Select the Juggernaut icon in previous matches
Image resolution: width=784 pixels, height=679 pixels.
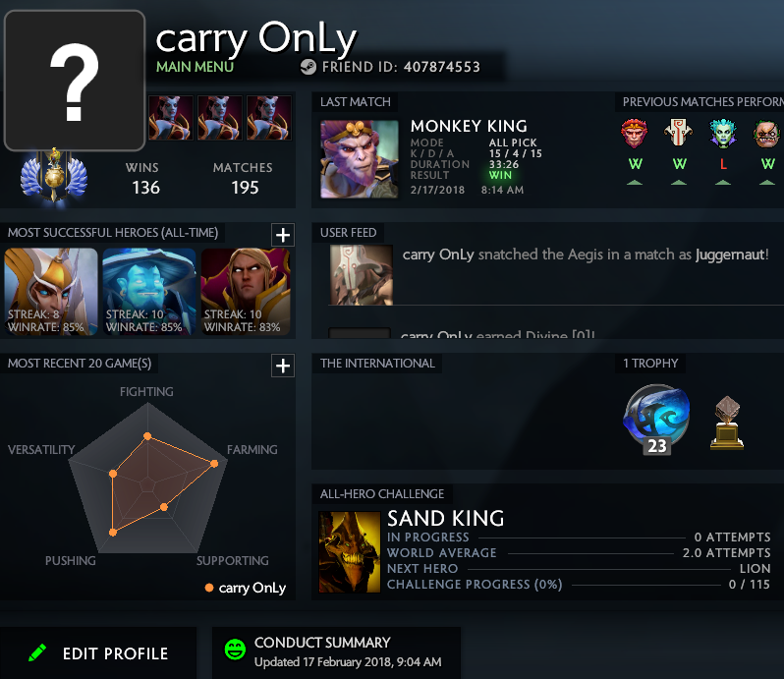pyautogui.click(x=679, y=133)
